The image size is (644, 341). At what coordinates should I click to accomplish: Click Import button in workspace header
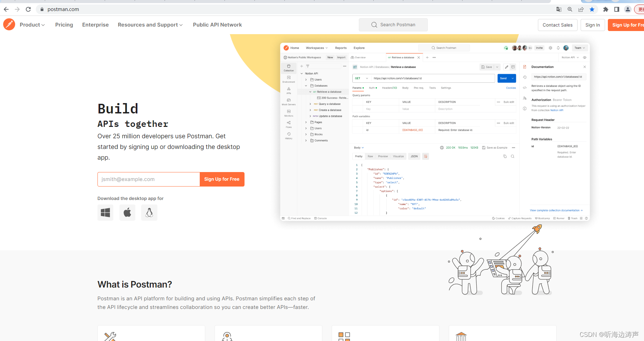pos(341,58)
